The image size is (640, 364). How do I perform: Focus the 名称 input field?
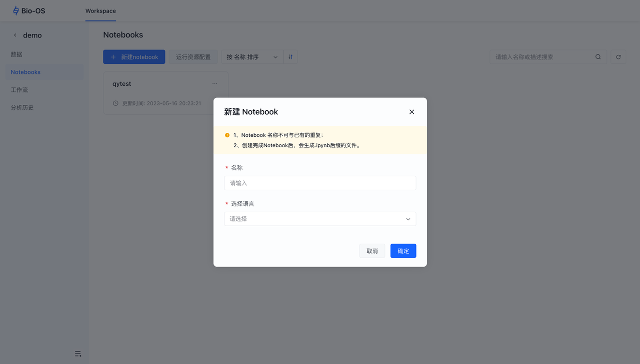[320, 183]
